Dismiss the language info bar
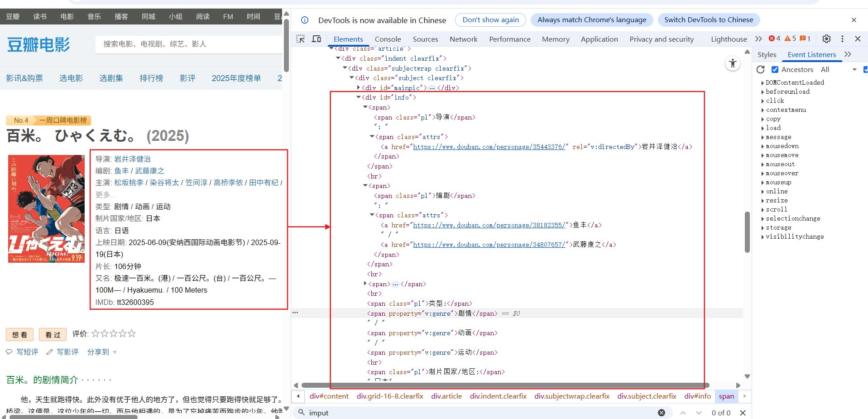Viewport: 868px width, 419px height. pos(854,20)
